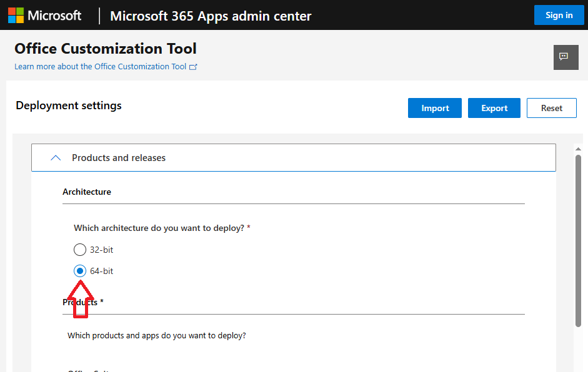Click the scrollbar up arrow
The image size is (588, 372).
point(578,147)
